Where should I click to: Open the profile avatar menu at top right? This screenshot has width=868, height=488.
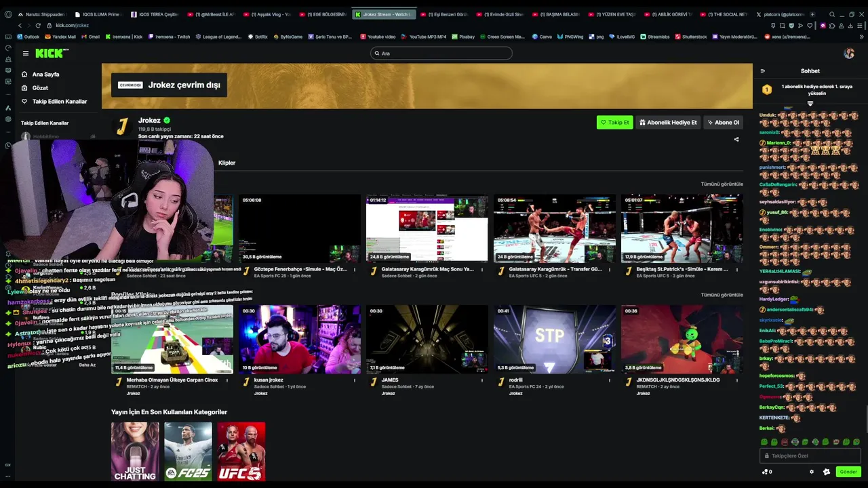coord(849,53)
